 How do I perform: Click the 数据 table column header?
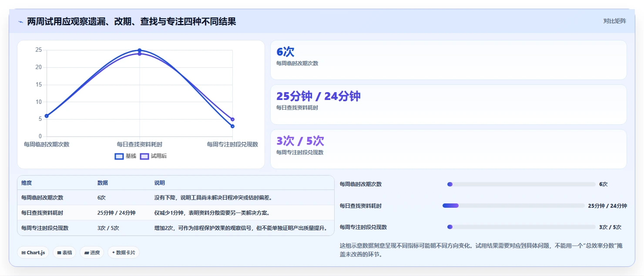[103, 183]
